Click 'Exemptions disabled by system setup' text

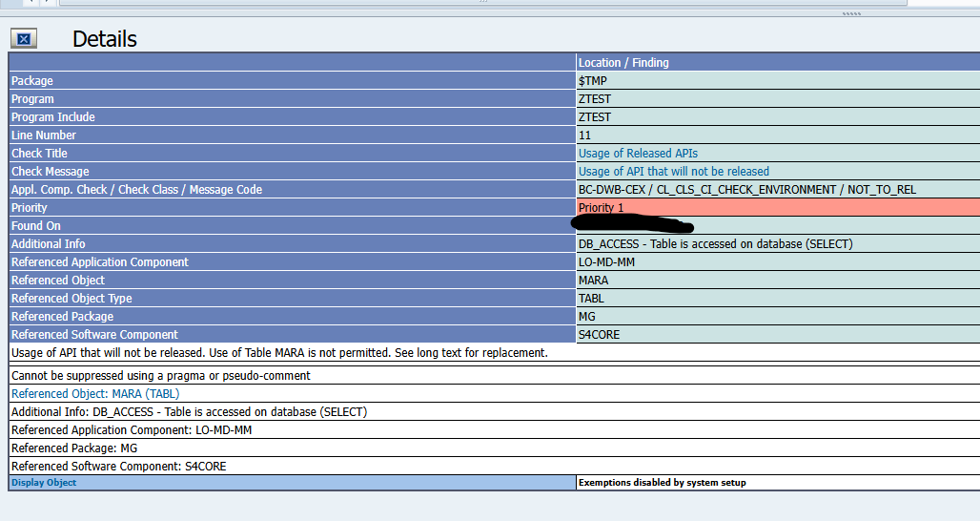coord(663,483)
